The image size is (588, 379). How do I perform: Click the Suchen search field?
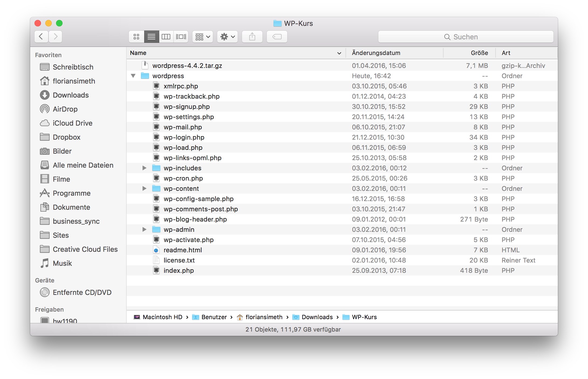pyautogui.click(x=466, y=37)
